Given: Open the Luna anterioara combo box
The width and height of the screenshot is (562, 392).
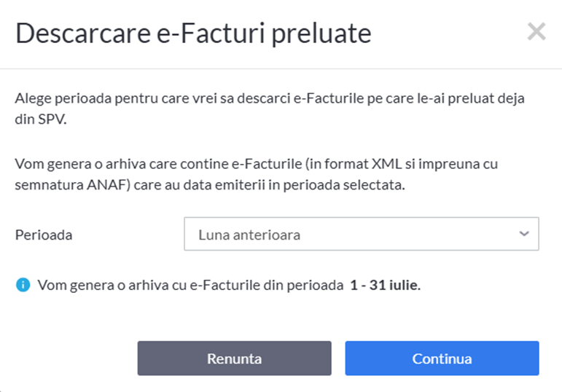Looking at the screenshot, I should [362, 234].
